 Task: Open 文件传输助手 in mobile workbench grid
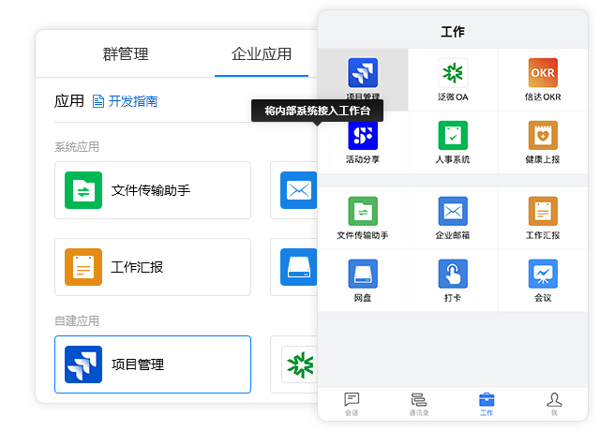coord(362,213)
